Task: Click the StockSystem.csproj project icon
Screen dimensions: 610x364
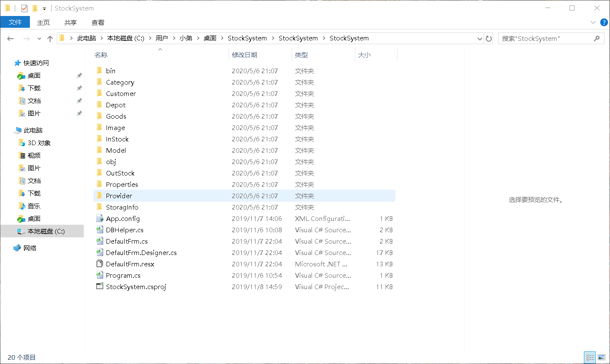Action: point(100,287)
